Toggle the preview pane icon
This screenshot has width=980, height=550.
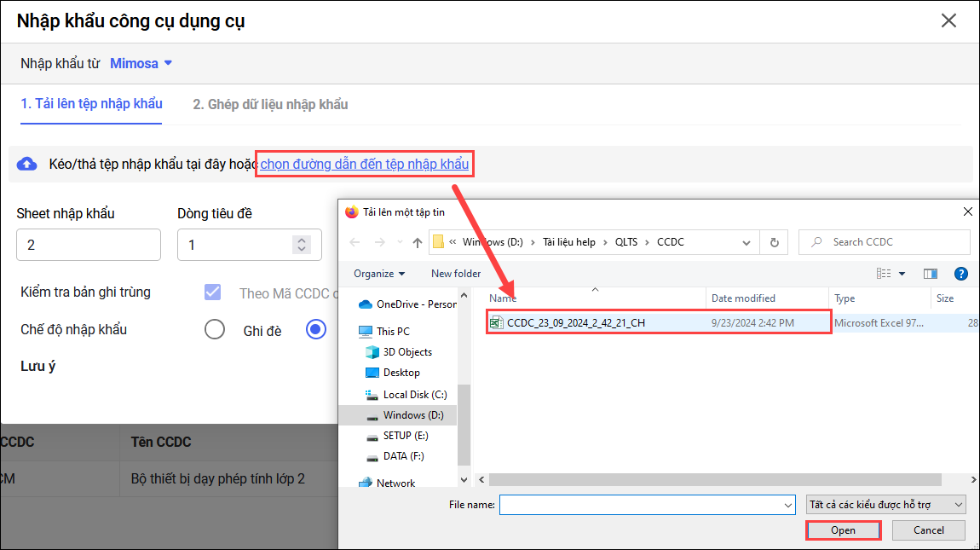(930, 274)
